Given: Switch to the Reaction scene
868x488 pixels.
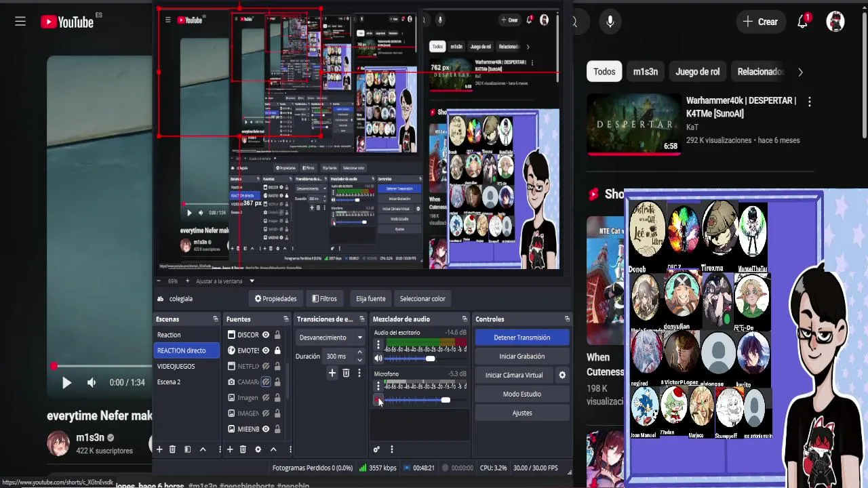Looking at the screenshot, I should 187,335.
